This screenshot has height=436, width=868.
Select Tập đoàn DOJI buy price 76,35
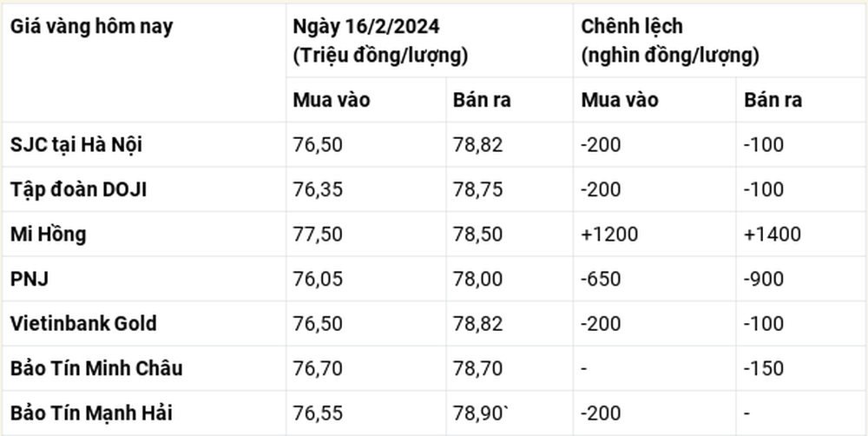point(318,189)
